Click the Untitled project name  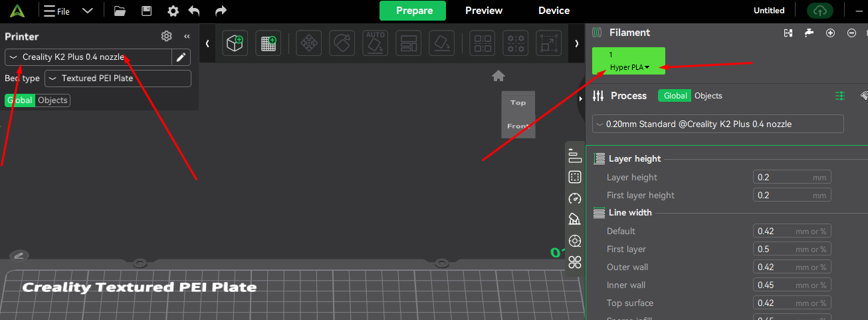(x=769, y=11)
